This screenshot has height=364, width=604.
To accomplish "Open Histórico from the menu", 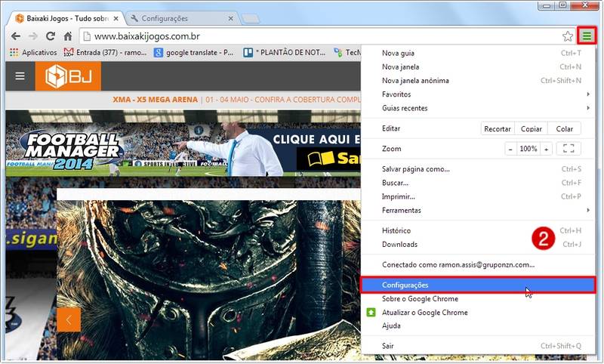I will 478,231.
